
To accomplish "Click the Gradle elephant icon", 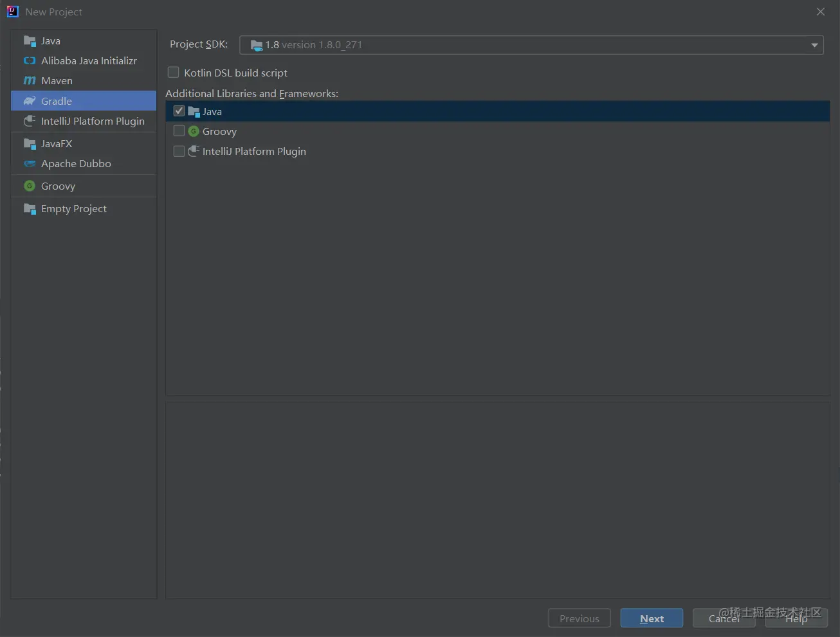I will click(30, 101).
